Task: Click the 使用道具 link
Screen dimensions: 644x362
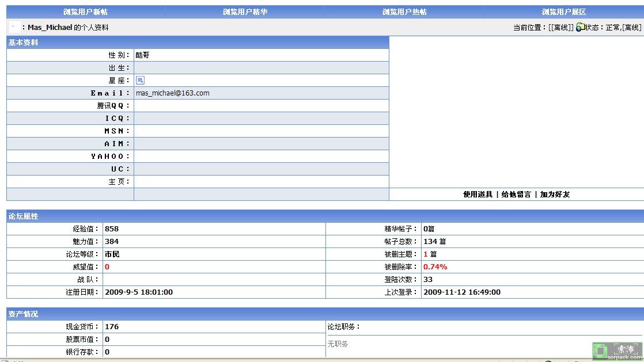Action: (478, 195)
